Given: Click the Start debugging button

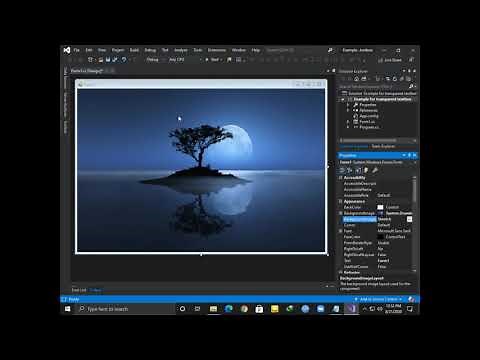Looking at the screenshot, I should tap(213, 60).
